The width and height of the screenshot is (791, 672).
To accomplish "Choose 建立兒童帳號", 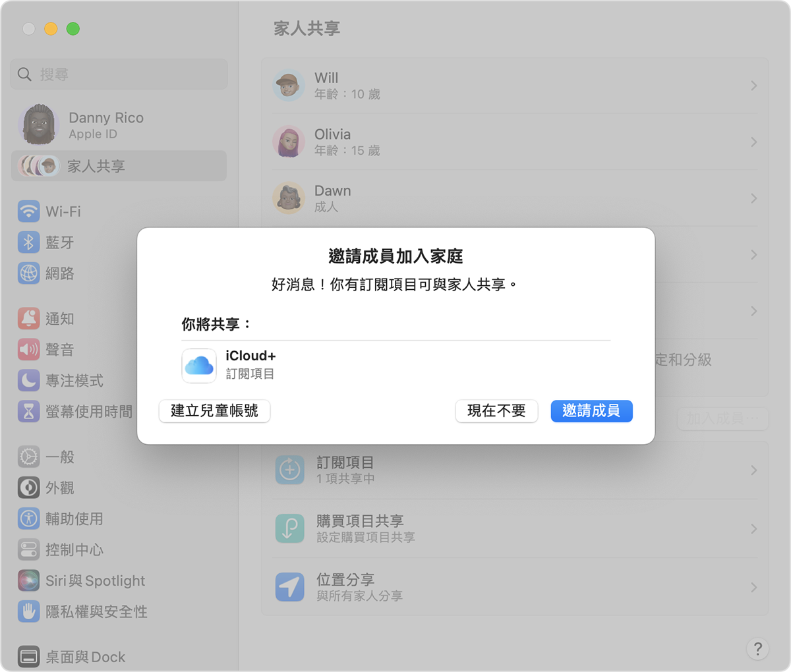I will tap(214, 411).
